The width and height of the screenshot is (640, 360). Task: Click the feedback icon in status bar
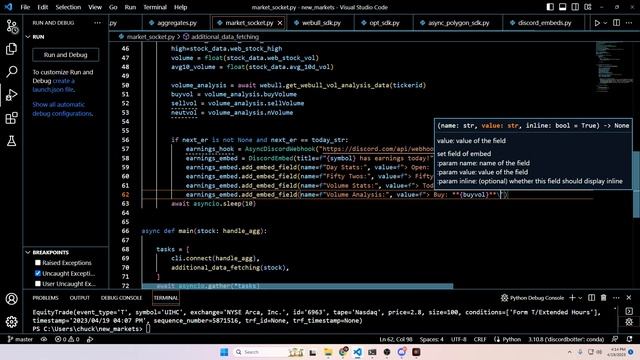pyautogui.click(x=615, y=339)
